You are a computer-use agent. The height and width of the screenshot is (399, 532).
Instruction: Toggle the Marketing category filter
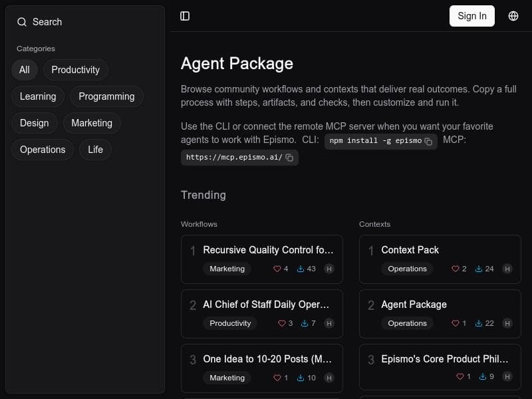click(92, 123)
